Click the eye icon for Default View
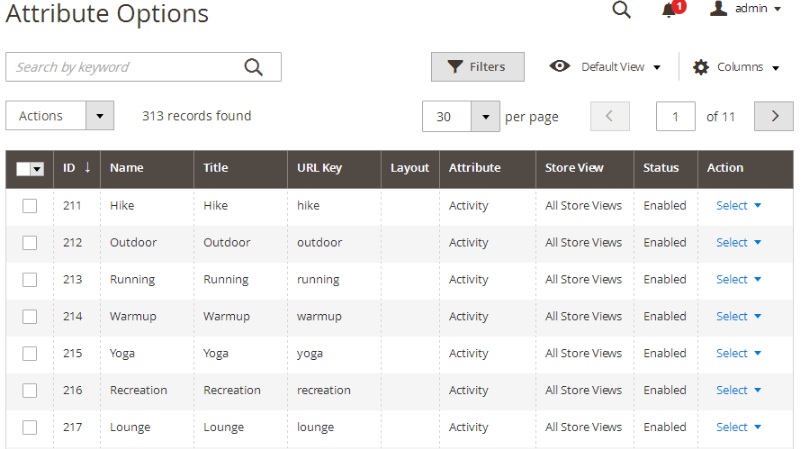 pyautogui.click(x=560, y=66)
